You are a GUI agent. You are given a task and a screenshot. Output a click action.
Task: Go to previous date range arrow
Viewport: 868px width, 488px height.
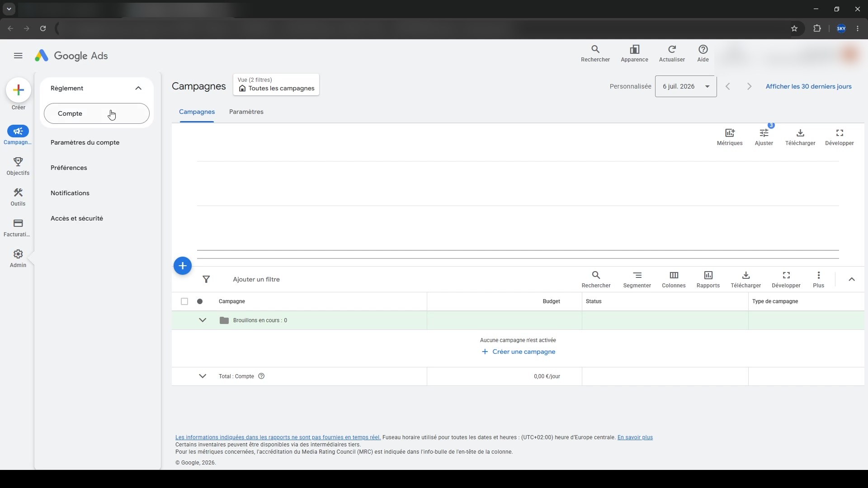click(728, 86)
